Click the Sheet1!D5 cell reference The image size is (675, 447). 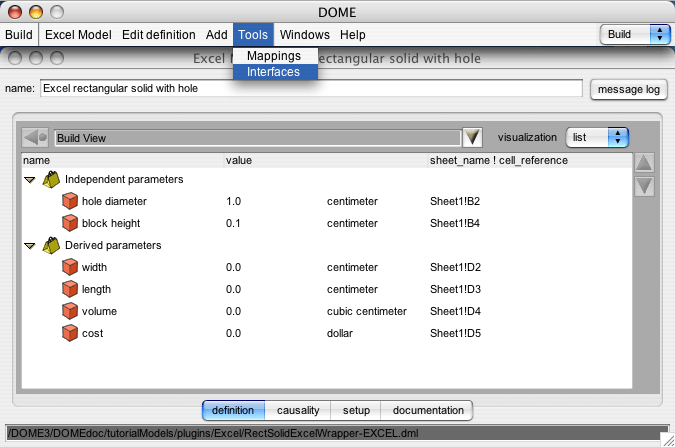(455, 333)
